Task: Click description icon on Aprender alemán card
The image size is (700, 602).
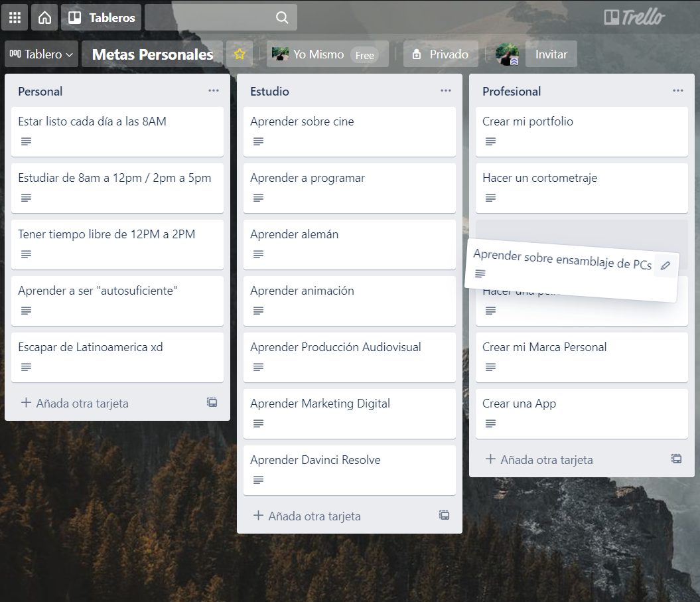Action: [259, 254]
